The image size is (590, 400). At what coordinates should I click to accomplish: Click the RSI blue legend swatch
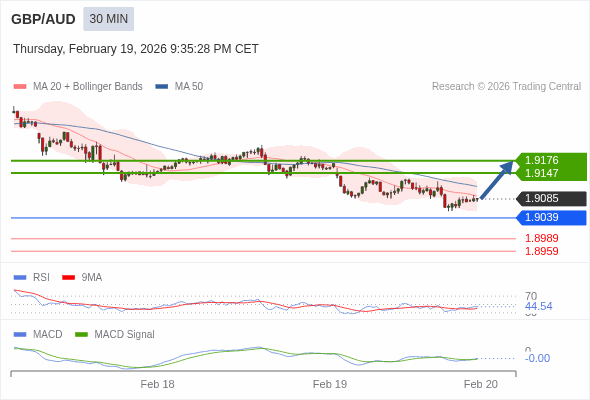[x=20, y=278]
